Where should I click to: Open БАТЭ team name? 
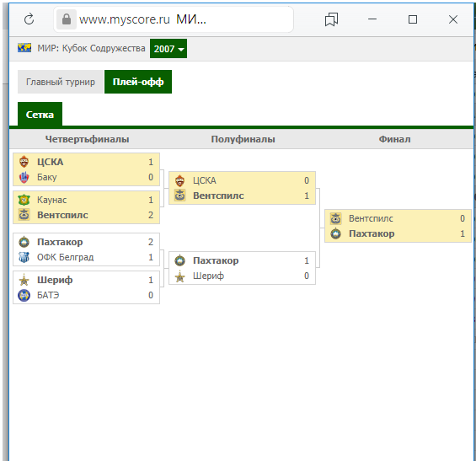tap(48, 295)
